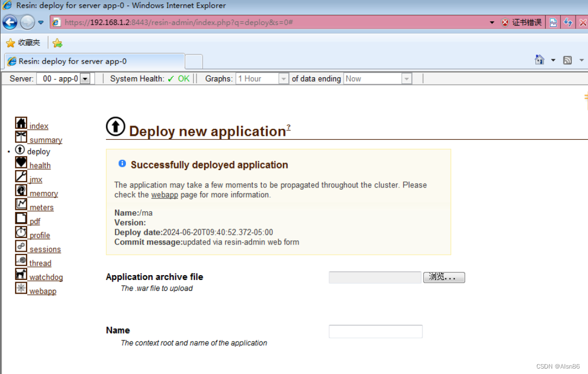Click the 浏览 browse file button

(444, 277)
